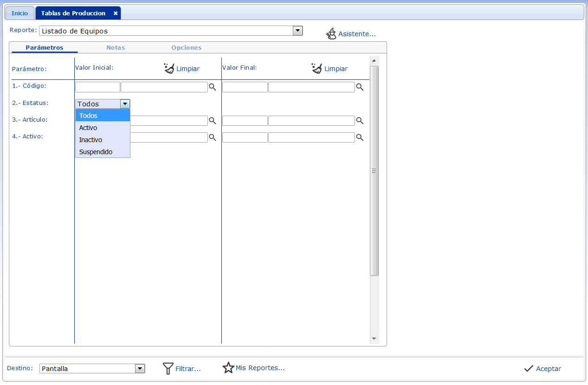The width and height of the screenshot is (588, 385).
Task: Open the Reporte dropdown arrow
Action: (x=298, y=31)
